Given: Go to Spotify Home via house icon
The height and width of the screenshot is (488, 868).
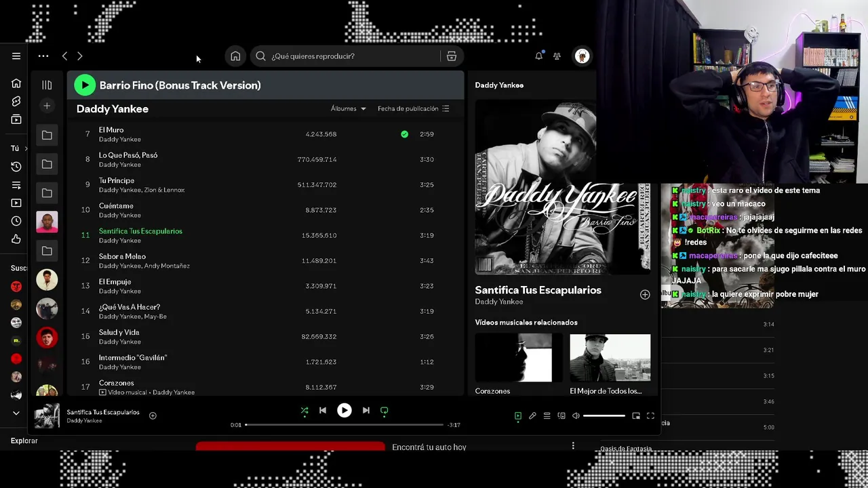Looking at the screenshot, I should [235, 56].
